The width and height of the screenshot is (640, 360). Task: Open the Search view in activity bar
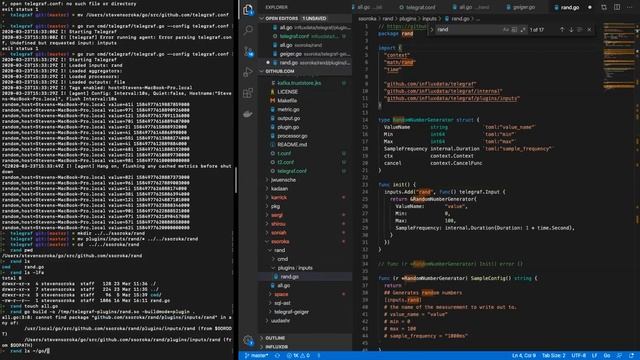point(248,30)
